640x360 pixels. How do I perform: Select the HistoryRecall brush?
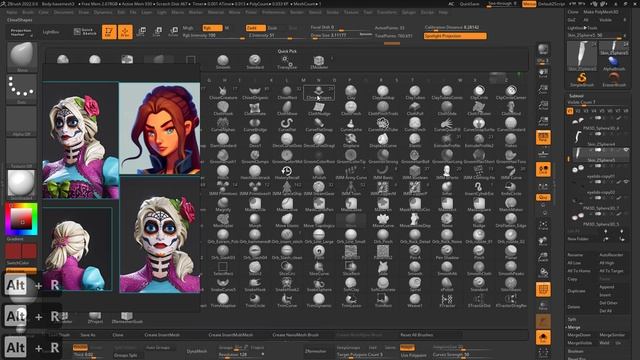(x=287, y=173)
